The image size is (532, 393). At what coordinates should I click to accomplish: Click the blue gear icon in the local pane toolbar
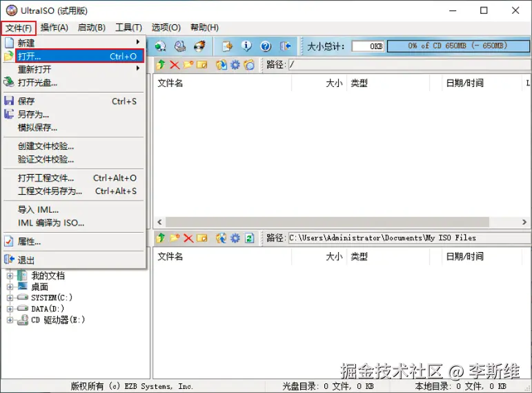(x=235, y=238)
